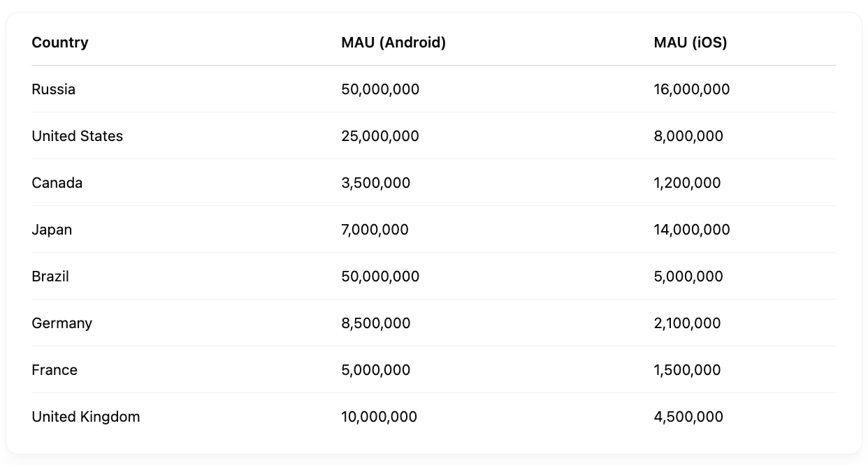The image size is (868, 465).
Task: Click Russia's iOS value 16,000,000
Action: click(692, 89)
